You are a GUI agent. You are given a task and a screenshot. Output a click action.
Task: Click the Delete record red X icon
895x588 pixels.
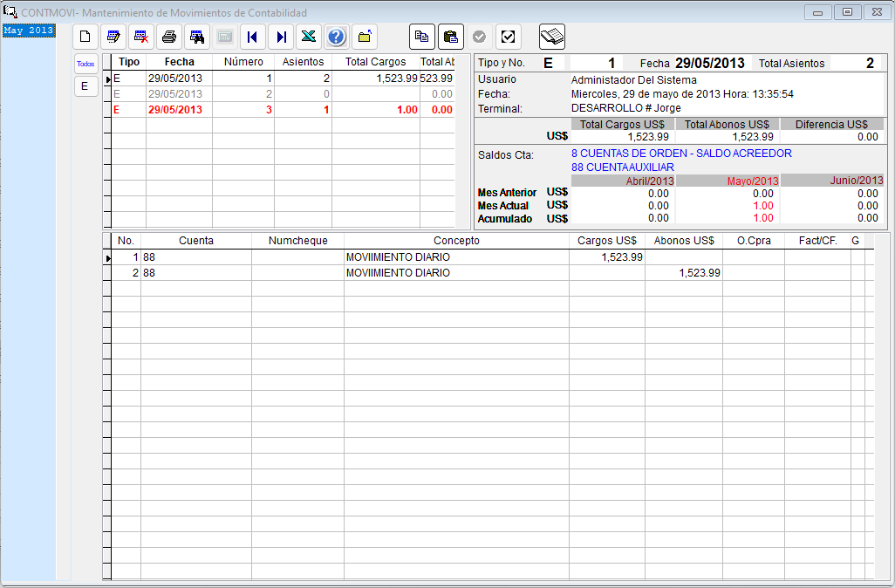coord(141,38)
